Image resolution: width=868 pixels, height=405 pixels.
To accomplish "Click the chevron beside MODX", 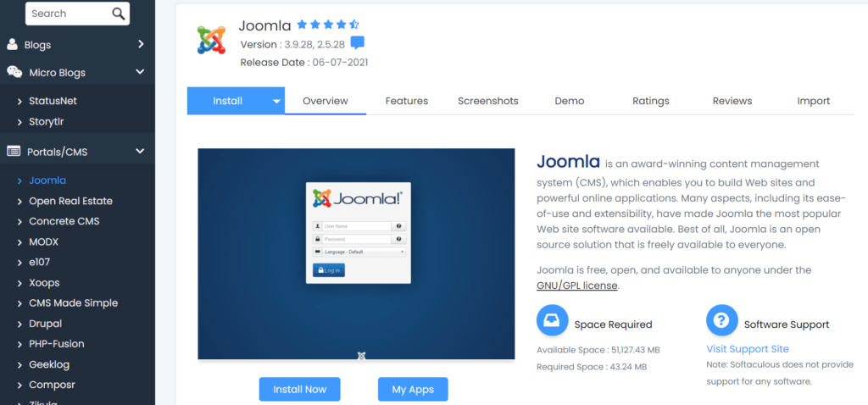I will click(20, 242).
